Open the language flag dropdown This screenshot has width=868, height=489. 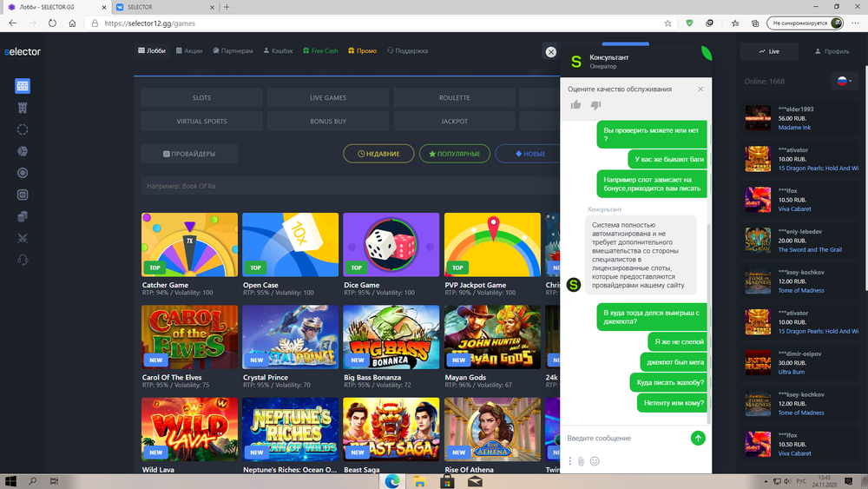point(845,81)
